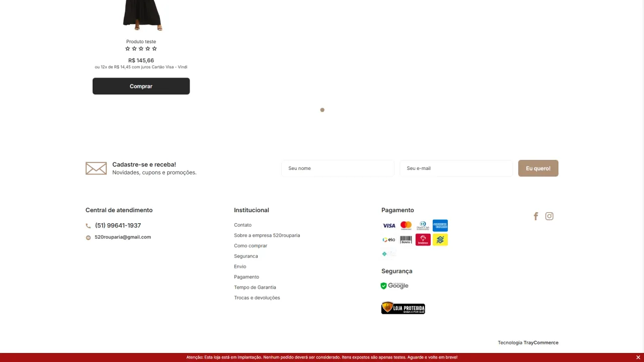Close the red implantation warning banner
The width and height of the screenshot is (644, 362).
638,357
